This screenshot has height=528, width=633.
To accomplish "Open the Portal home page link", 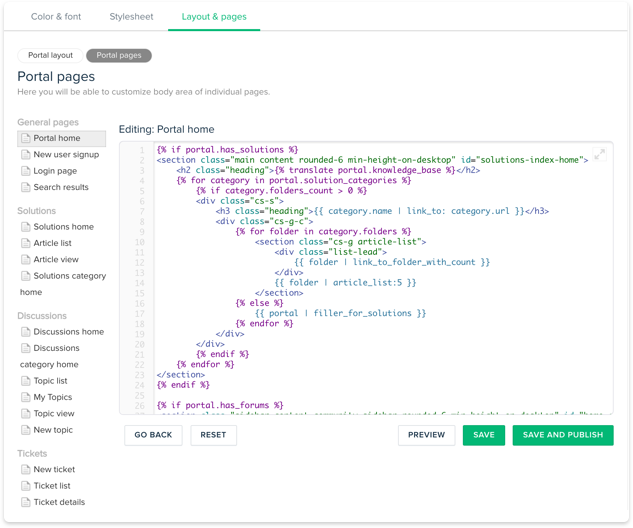I will (57, 138).
